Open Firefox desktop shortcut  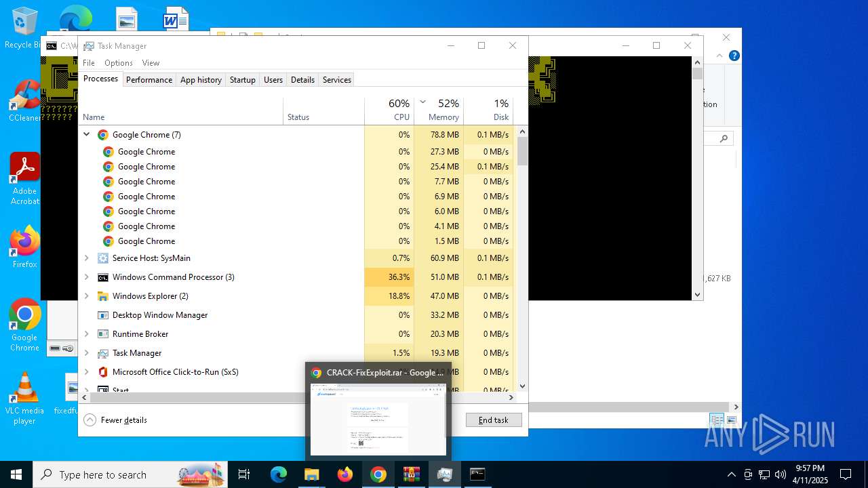click(24, 247)
